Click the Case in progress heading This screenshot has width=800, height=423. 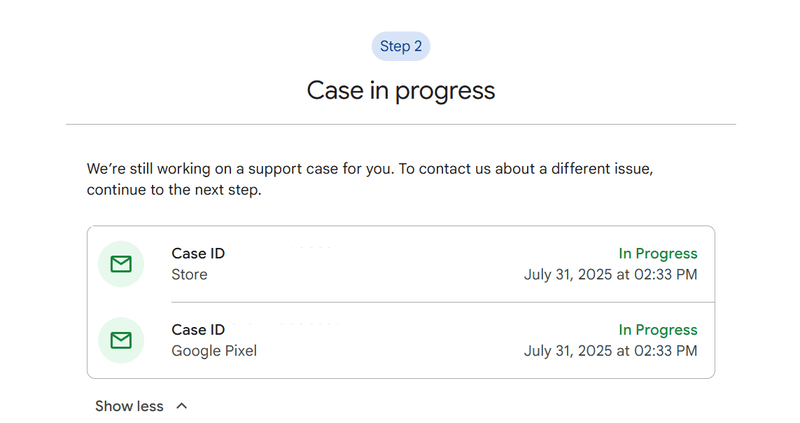(400, 90)
